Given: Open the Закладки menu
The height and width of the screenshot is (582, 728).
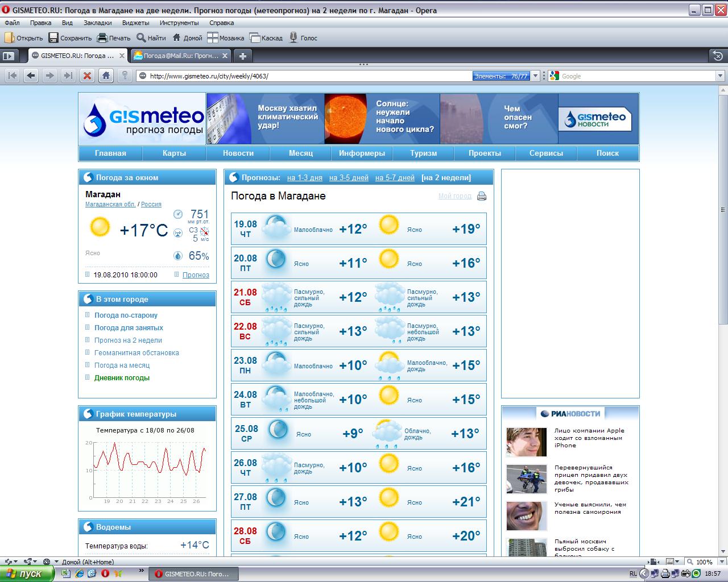Looking at the screenshot, I should click(97, 23).
